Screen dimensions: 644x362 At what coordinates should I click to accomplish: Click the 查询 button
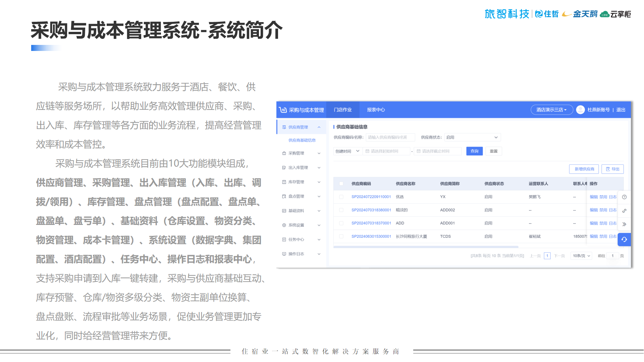(474, 151)
